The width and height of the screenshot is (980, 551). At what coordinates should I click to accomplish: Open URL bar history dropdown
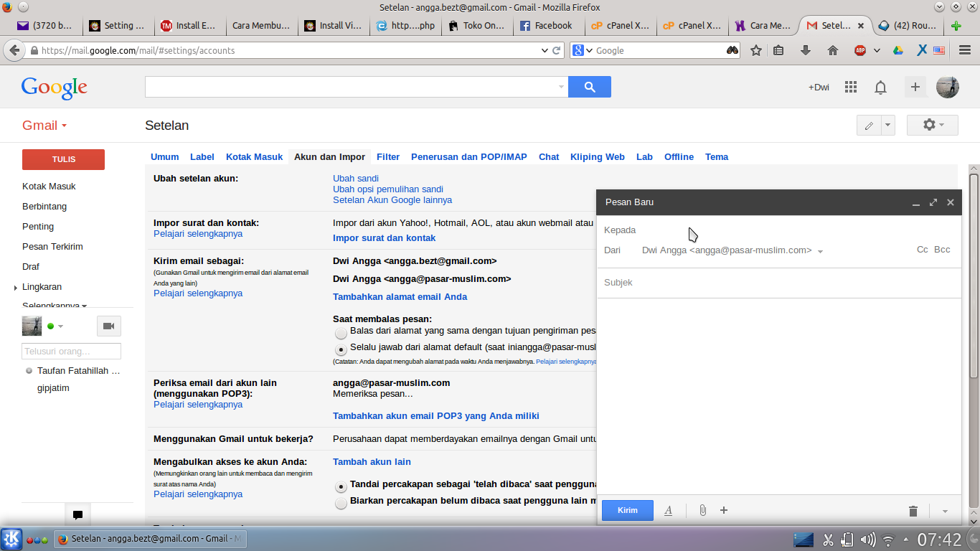pos(543,50)
